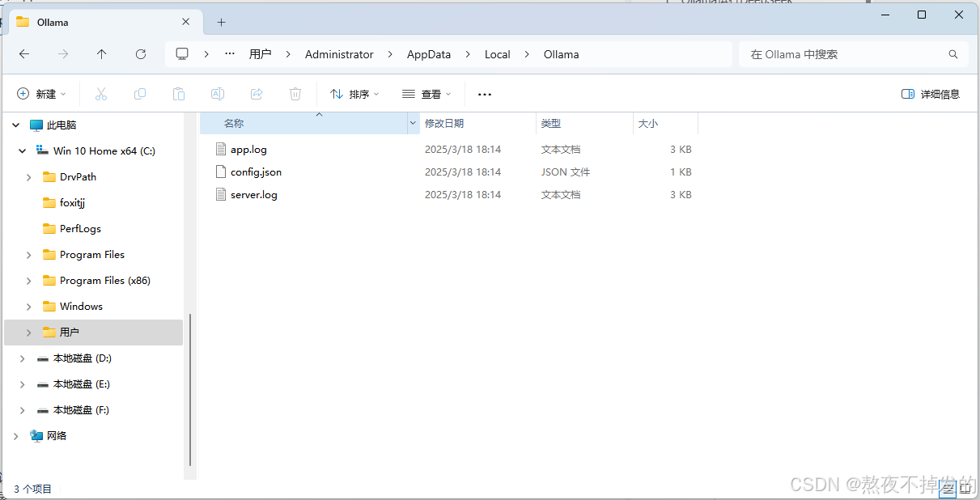Image resolution: width=980 pixels, height=500 pixels.
Task: Click the config.json file icon
Action: point(222,172)
